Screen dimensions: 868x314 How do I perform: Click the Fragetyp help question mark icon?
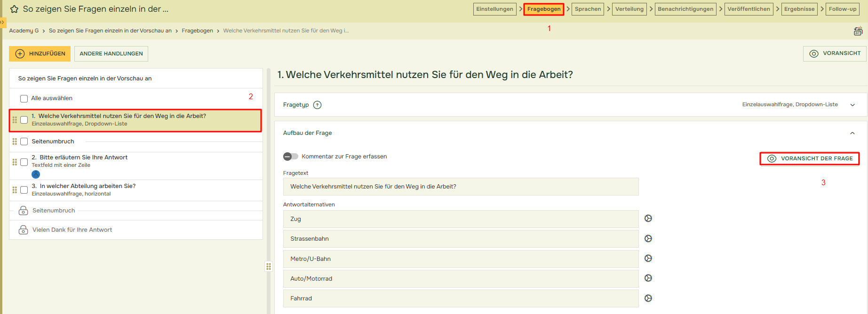point(317,105)
